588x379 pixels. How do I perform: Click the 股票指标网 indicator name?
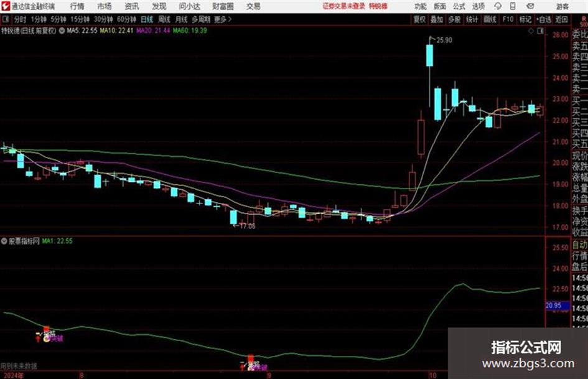(x=24, y=241)
